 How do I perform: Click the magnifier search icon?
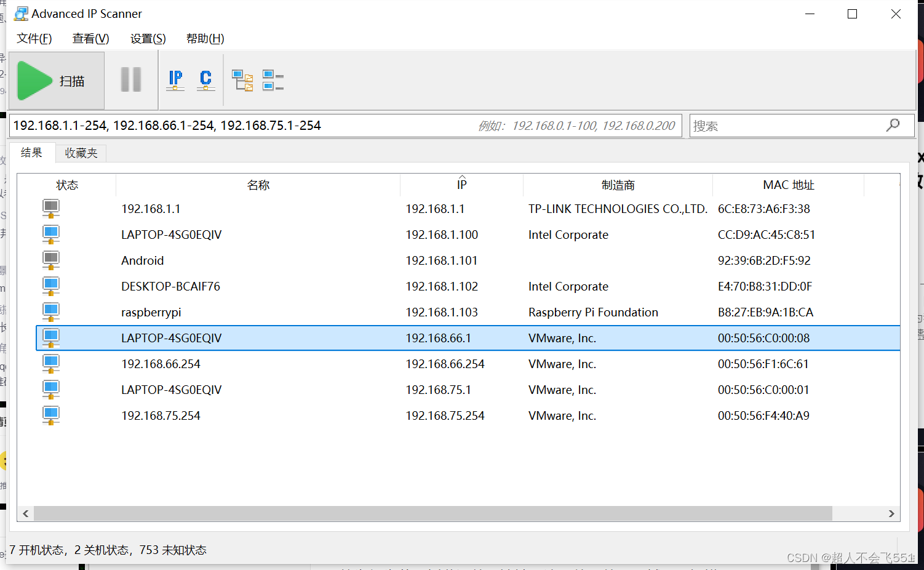(x=893, y=125)
